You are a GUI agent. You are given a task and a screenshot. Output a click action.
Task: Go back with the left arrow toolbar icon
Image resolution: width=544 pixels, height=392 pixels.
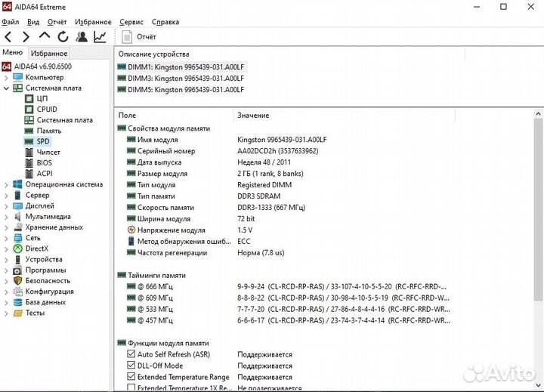(8, 37)
